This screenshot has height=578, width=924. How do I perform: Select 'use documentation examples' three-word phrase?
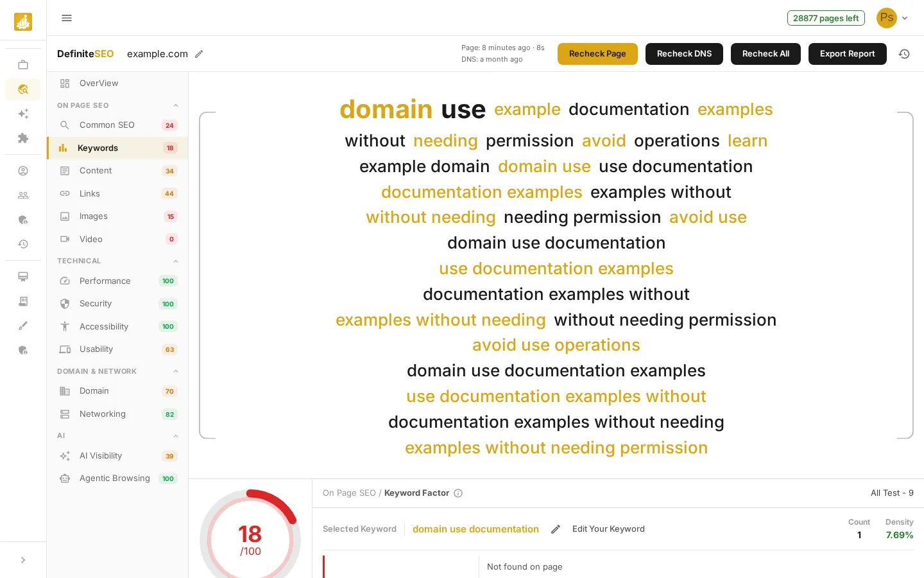coord(556,268)
